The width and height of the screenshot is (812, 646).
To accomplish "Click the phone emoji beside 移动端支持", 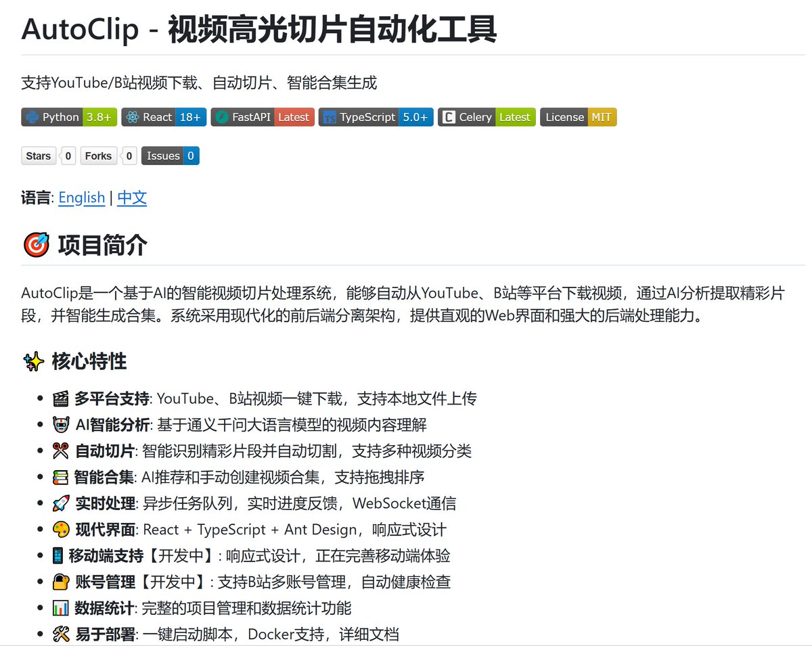I will click(x=58, y=556).
